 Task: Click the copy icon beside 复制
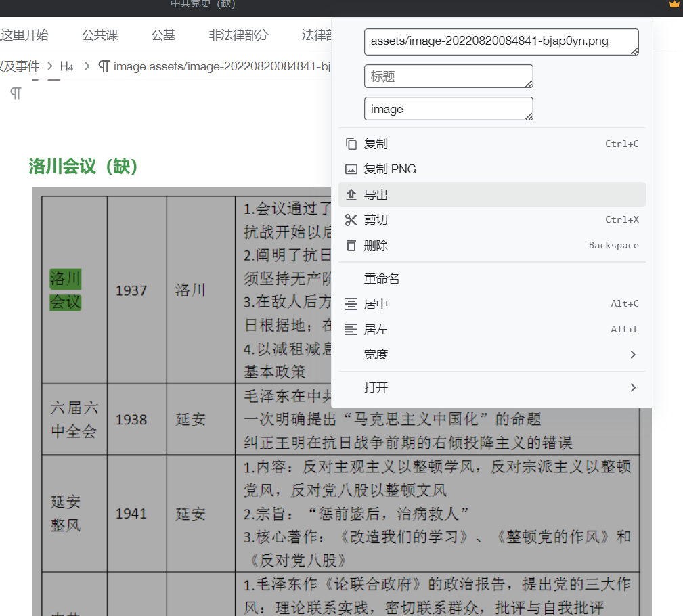coord(351,144)
